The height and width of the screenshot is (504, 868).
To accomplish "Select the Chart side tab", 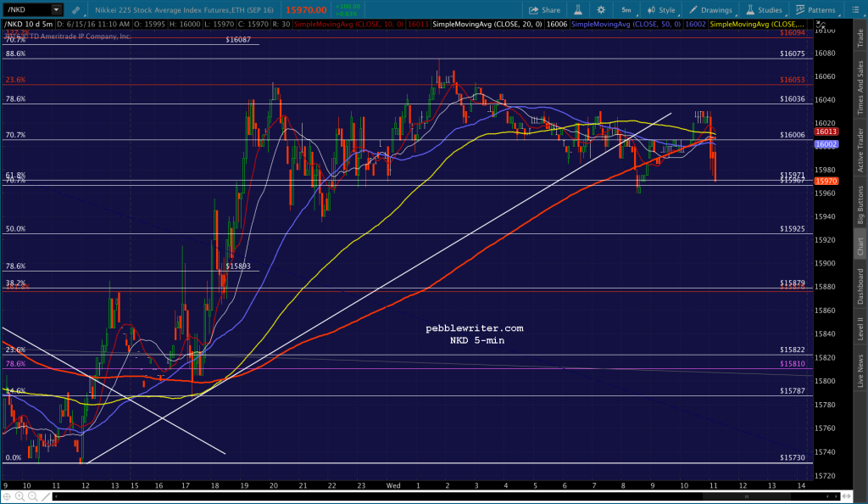I will (x=860, y=246).
